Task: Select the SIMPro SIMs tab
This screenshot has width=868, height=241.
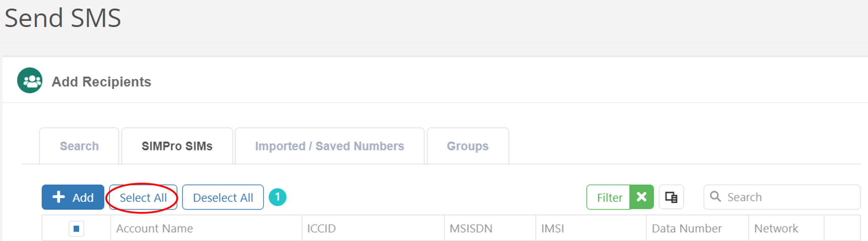Action: tap(177, 146)
